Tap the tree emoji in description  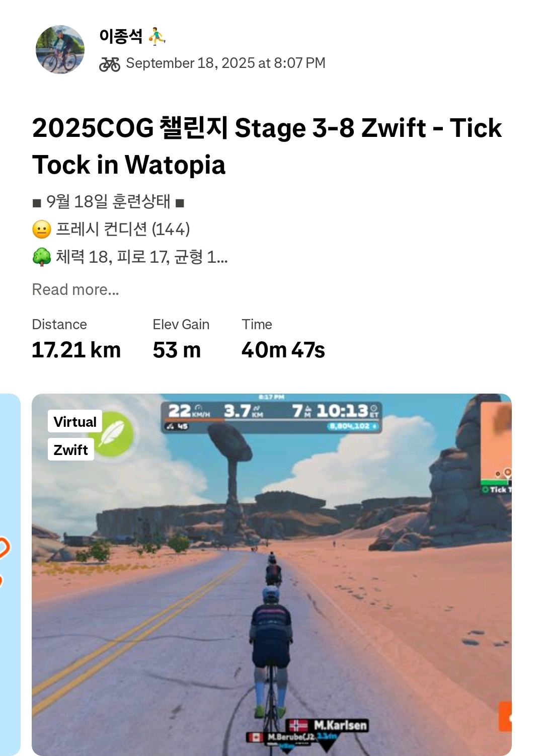41,257
